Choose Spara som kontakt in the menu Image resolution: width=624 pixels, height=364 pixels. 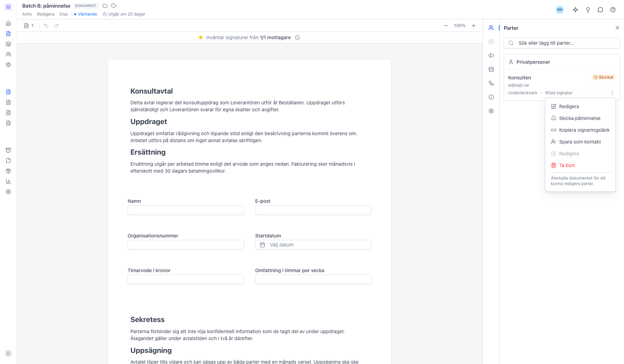click(580, 142)
